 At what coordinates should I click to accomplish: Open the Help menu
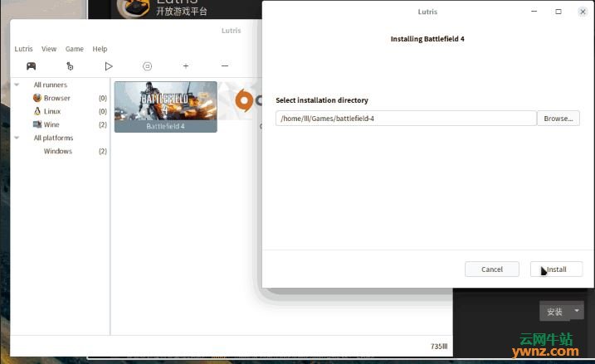click(100, 49)
